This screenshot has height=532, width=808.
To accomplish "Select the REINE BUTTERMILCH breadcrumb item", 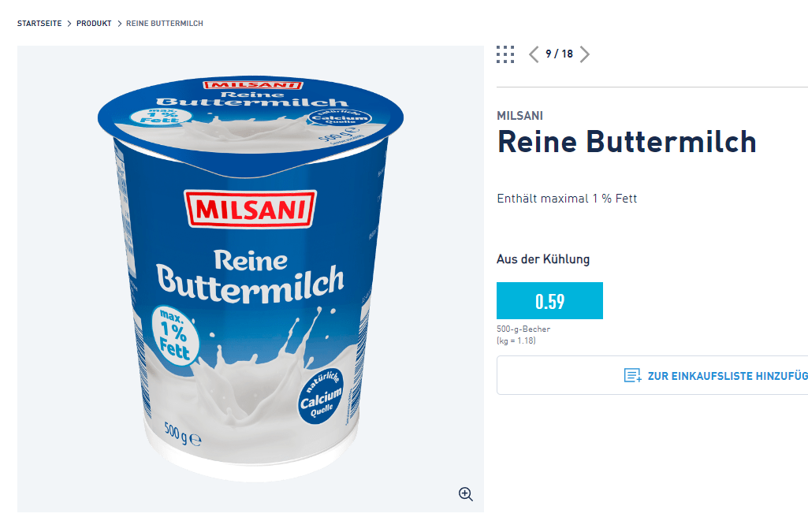I will [x=165, y=24].
